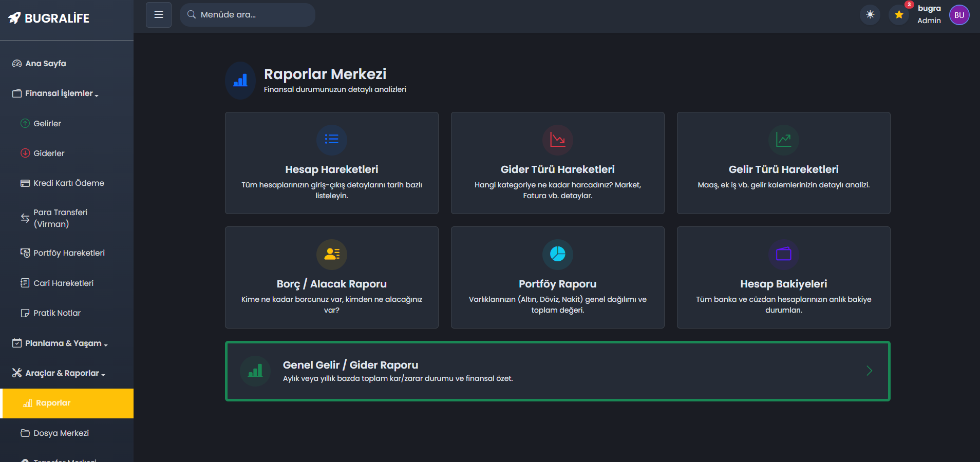Select Kredi Kartı Ödeme in sidebar

click(68, 183)
